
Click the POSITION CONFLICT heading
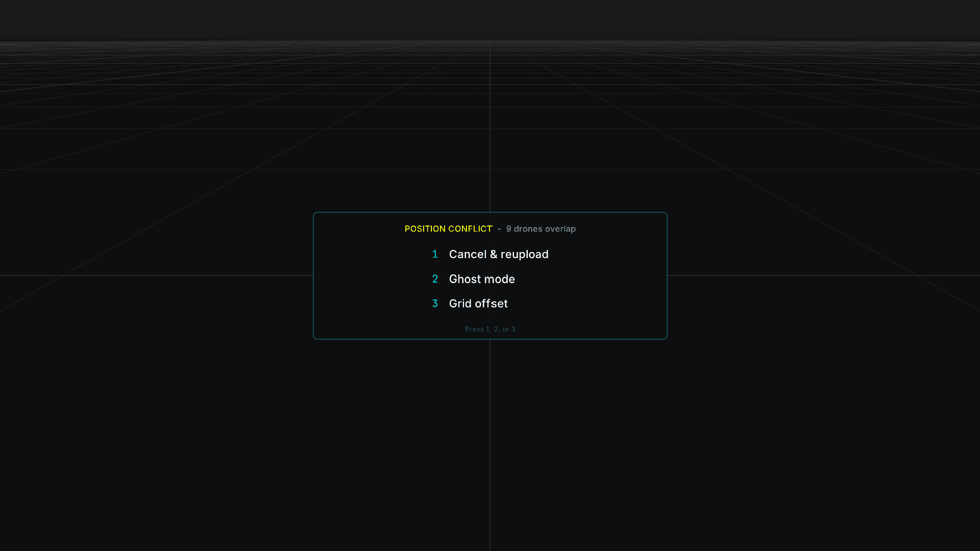click(448, 229)
